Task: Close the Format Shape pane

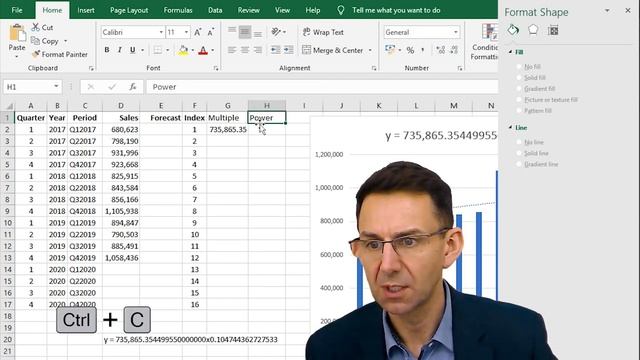Action: click(628, 11)
